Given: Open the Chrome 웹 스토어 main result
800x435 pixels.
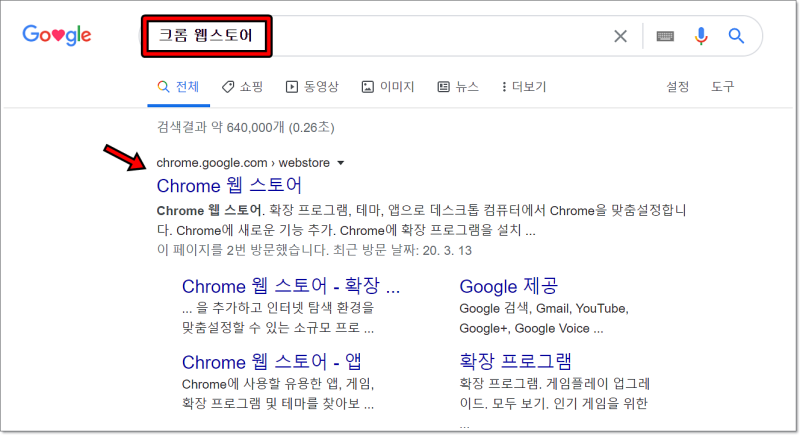Looking at the screenshot, I should pyautogui.click(x=229, y=186).
